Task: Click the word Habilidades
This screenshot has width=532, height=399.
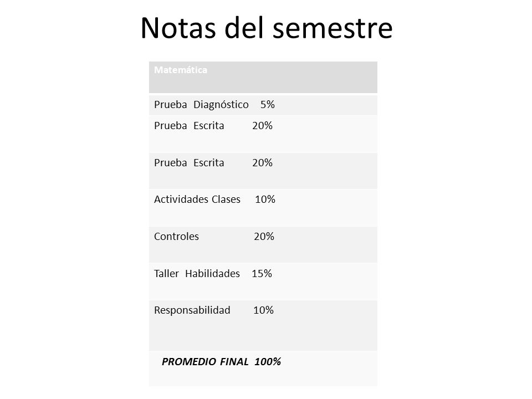Action: (212, 273)
